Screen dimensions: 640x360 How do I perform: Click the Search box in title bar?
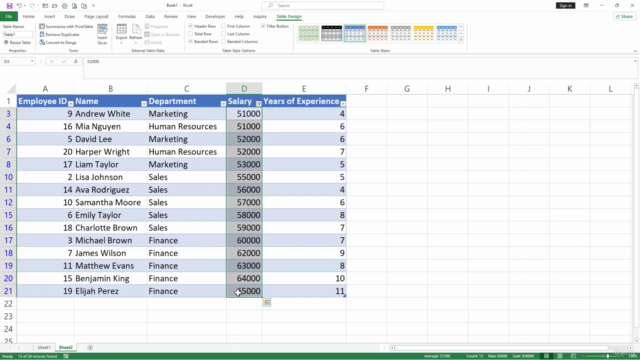[x=322, y=6]
